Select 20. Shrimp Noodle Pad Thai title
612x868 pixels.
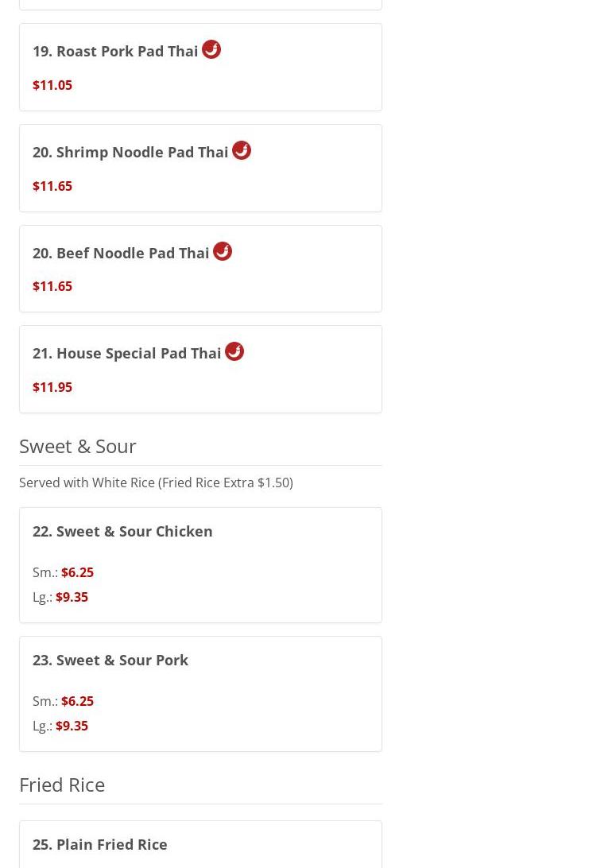[130, 152]
